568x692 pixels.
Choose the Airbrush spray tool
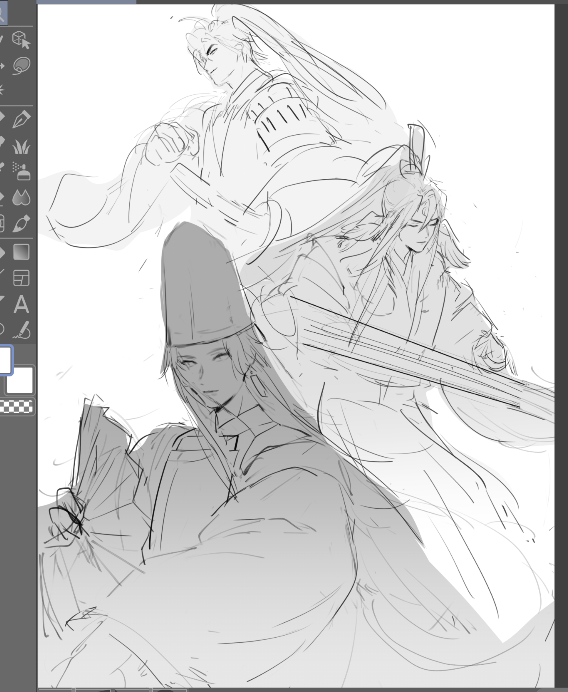(21, 171)
